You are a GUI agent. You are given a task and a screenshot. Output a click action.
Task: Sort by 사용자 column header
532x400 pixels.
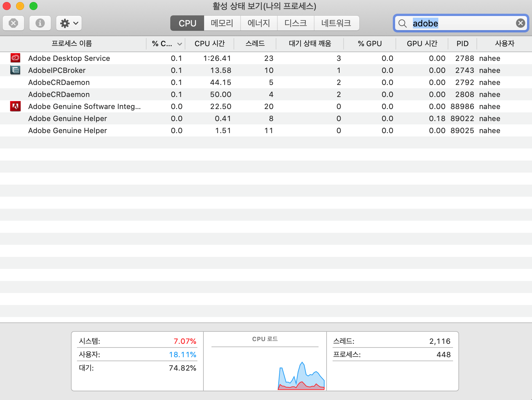click(x=505, y=43)
